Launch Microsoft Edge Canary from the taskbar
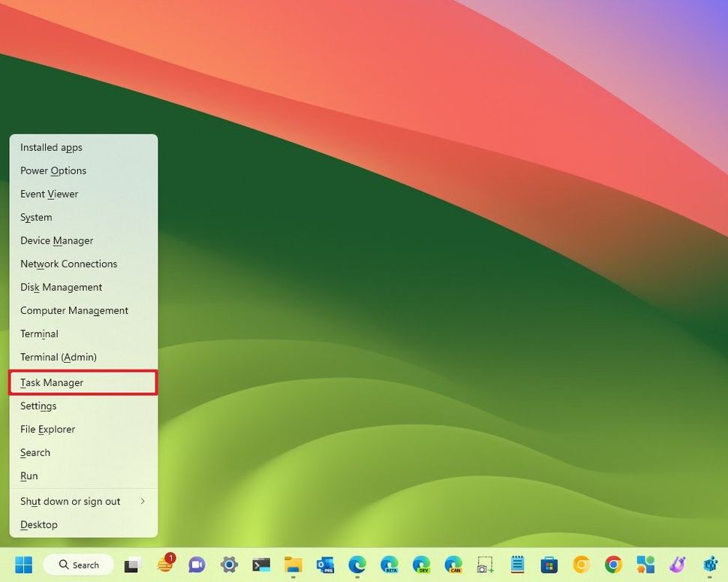The width and height of the screenshot is (728, 582). [x=453, y=564]
